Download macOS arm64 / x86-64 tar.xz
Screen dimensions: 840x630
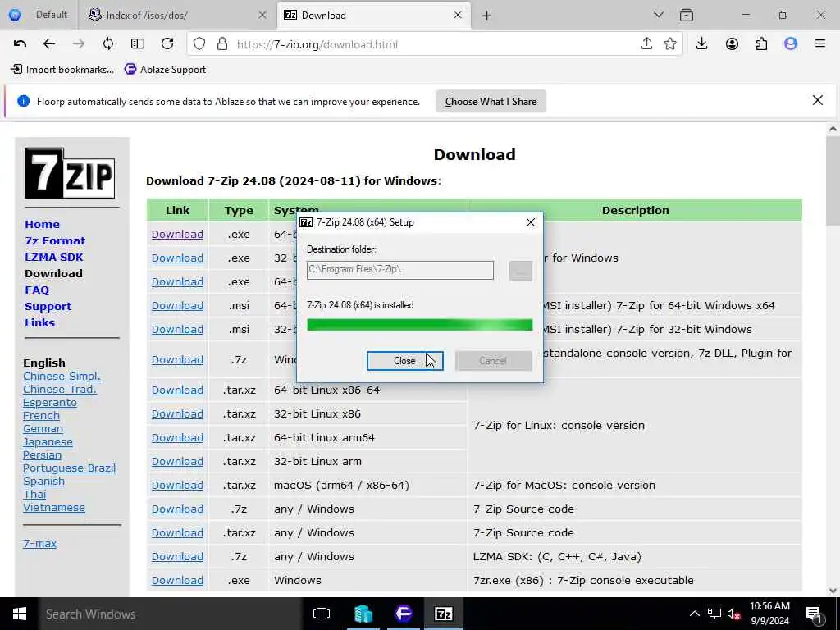(177, 486)
